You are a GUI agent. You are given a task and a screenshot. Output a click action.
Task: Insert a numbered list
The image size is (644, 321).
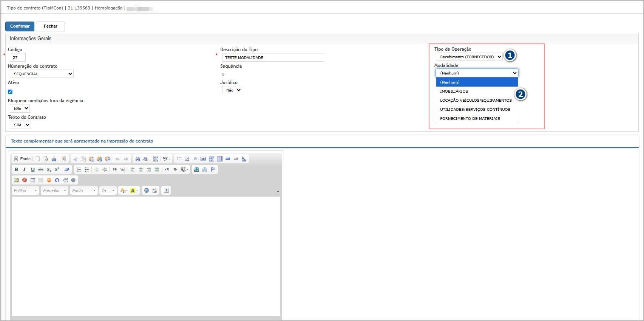point(79,169)
